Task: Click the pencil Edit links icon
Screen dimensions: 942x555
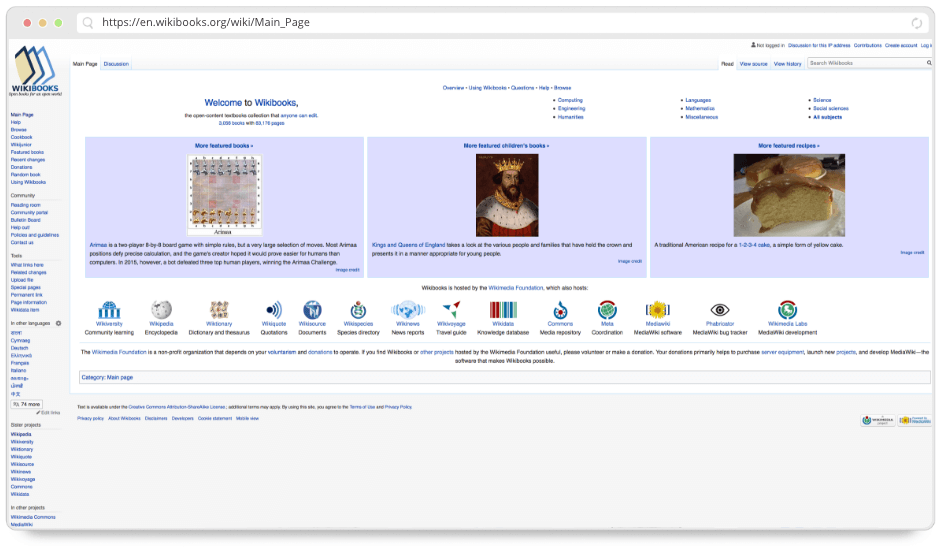Action: (38, 413)
